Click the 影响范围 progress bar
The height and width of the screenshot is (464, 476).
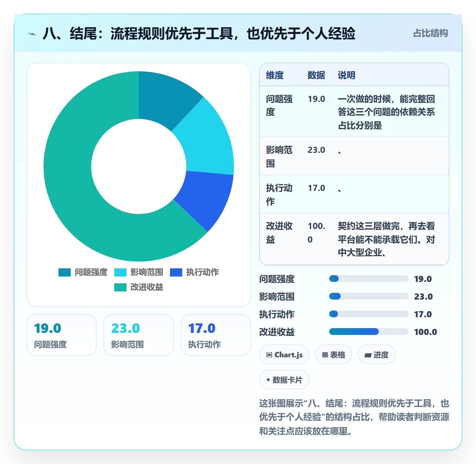tap(369, 297)
